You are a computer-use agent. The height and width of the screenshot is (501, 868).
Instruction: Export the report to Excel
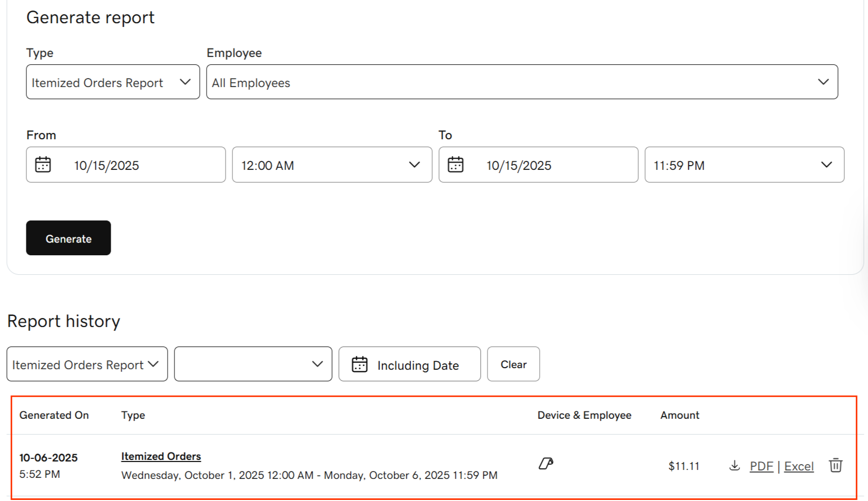click(x=798, y=466)
